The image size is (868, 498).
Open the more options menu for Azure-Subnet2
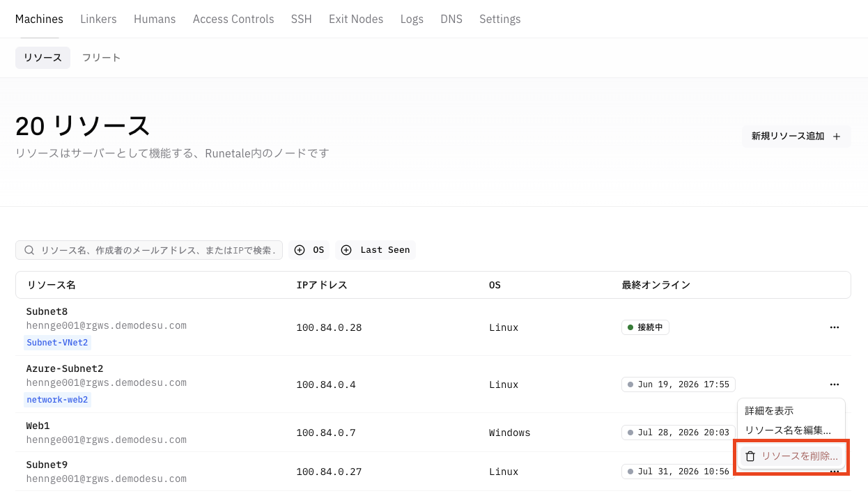click(835, 384)
